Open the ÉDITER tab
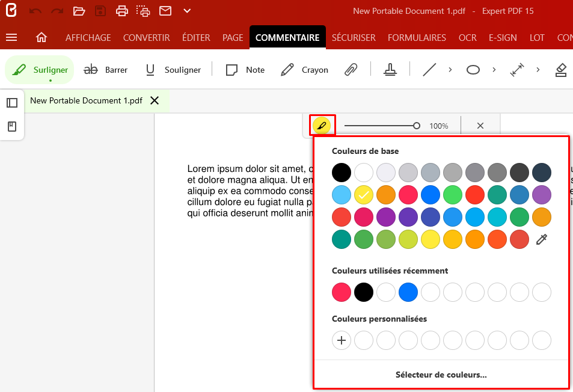 click(x=196, y=38)
